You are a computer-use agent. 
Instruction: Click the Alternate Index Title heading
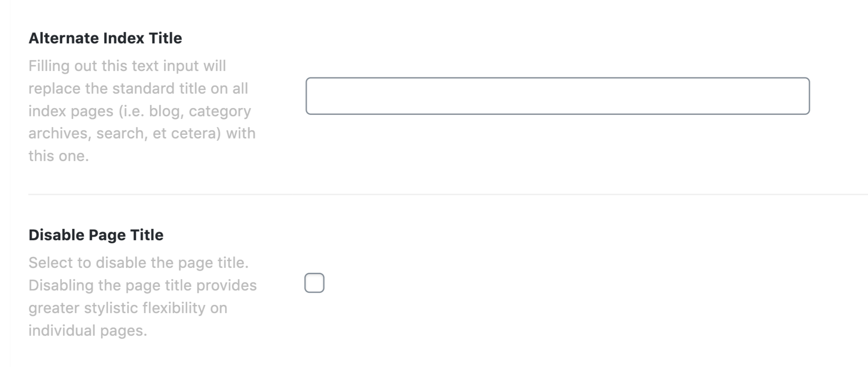105,38
